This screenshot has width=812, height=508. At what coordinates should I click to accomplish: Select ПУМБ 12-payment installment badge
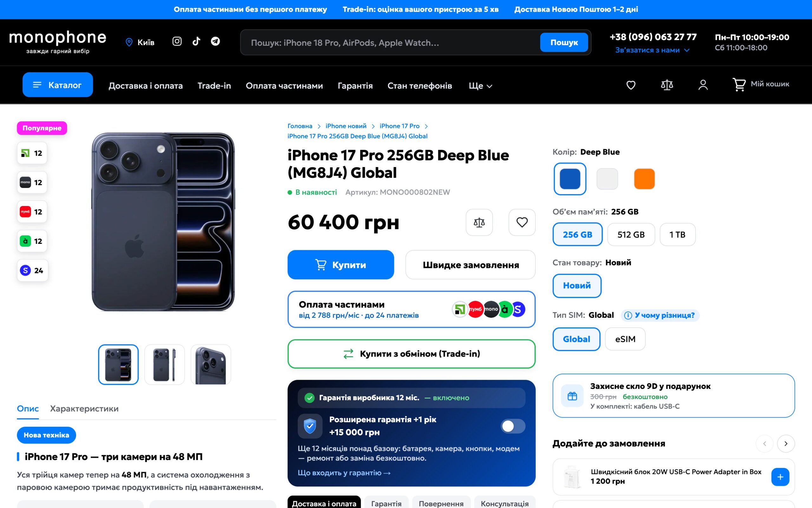pyautogui.click(x=32, y=212)
